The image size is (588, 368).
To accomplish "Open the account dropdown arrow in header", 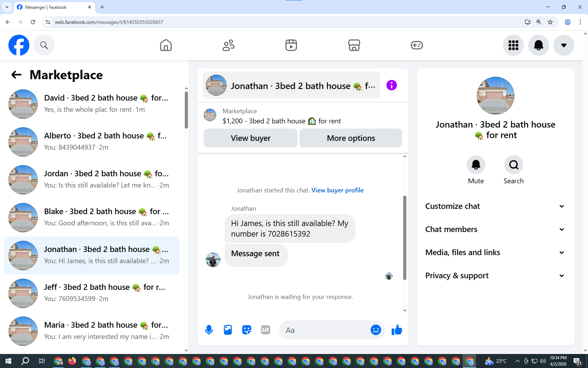I will pos(564,45).
